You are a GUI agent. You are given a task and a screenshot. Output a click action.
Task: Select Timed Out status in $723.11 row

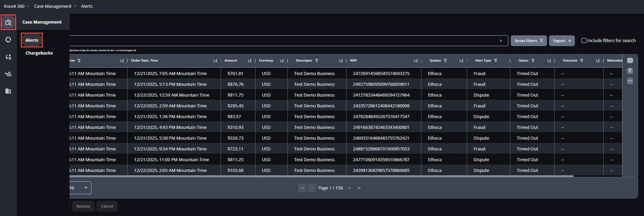tap(527, 149)
